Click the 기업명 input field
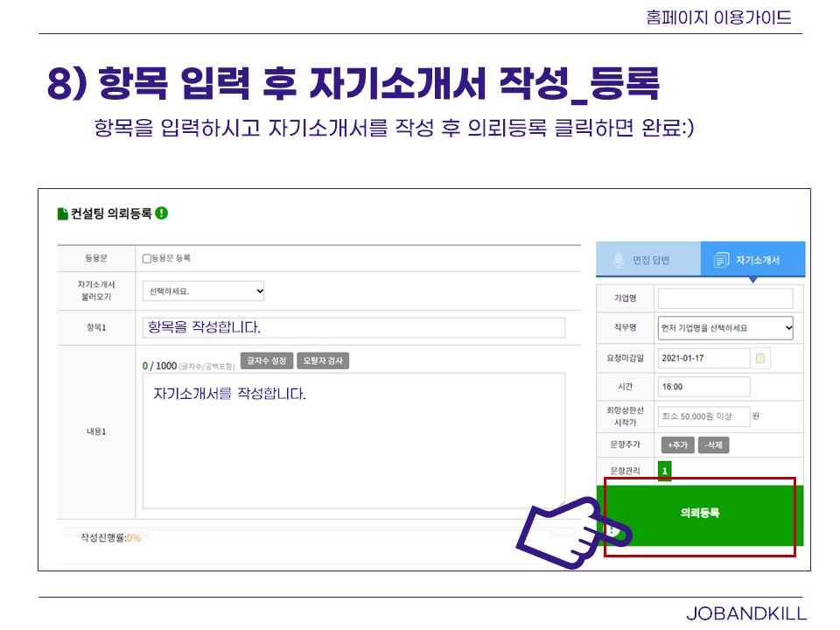 (724, 298)
